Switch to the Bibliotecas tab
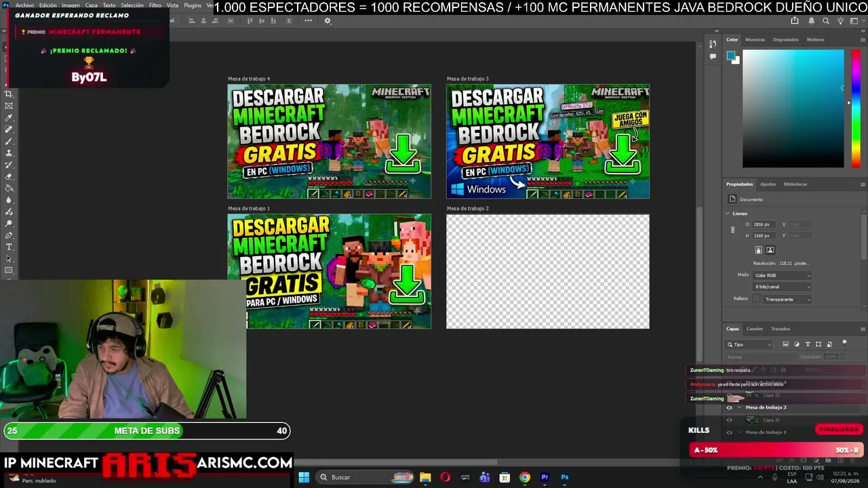Screen dimensions: 868x488 click(795, 184)
